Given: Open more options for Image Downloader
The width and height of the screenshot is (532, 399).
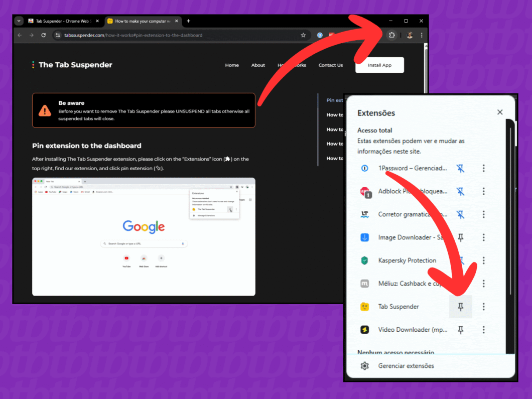Looking at the screenshot, I should 484,237.
